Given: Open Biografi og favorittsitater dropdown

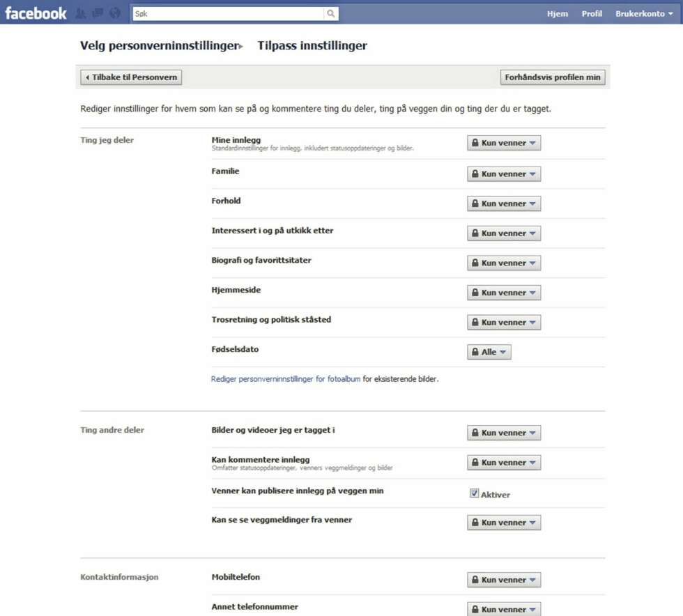Looking at the screenshot, I should pyautogui.click(x=504, y=263).
